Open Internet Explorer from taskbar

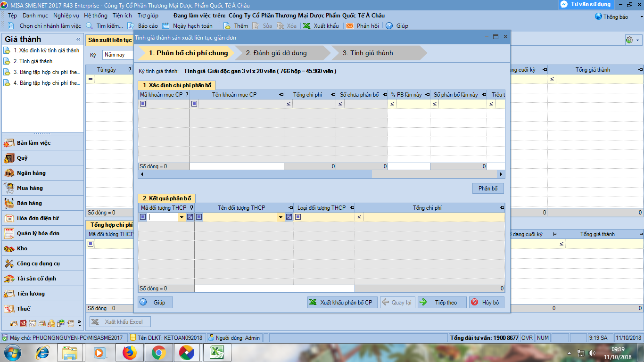tap(42, 353)
